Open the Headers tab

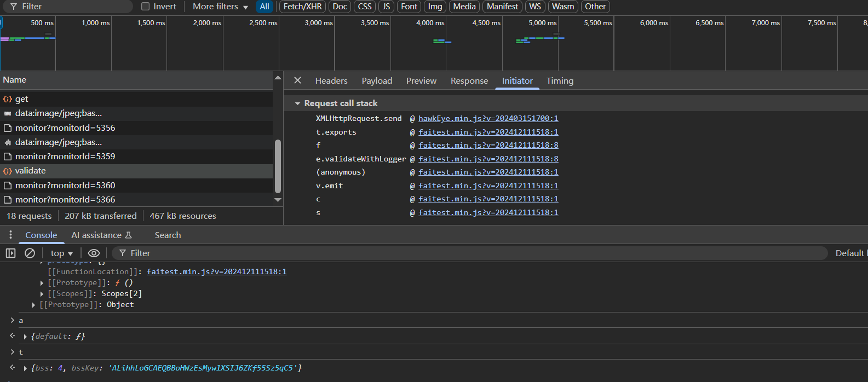pos(331,81)
